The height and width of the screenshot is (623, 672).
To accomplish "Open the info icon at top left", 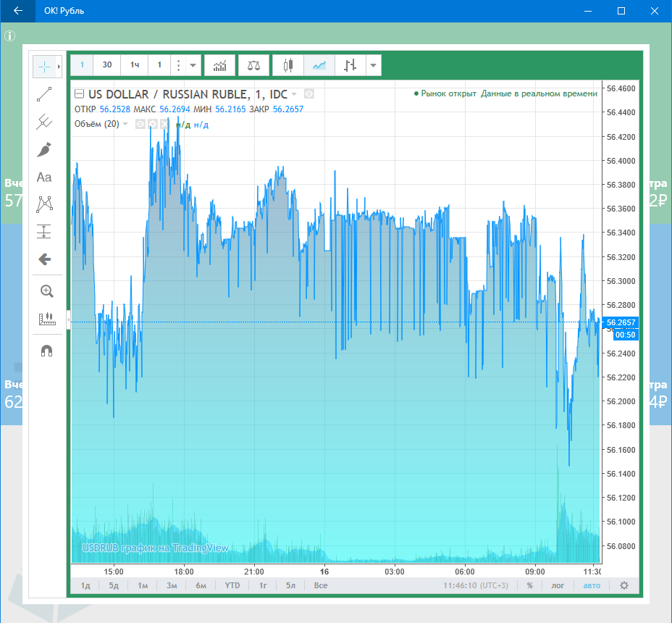I will [x=10, y=36].
